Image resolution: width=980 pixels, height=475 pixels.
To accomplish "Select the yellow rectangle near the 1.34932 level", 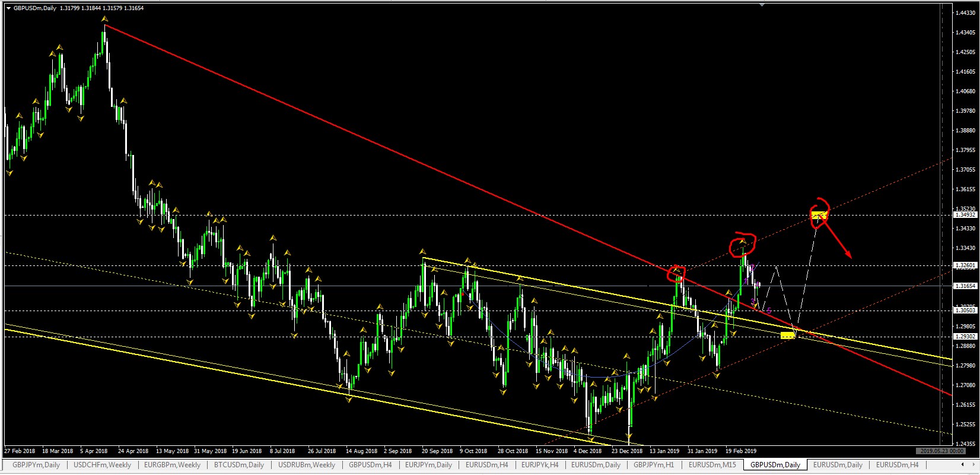I will tap(819, 214).
